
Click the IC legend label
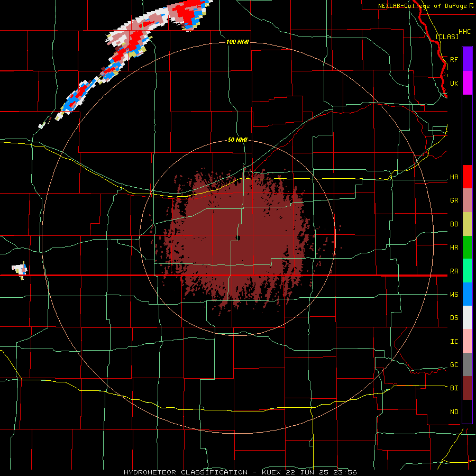coord(454,342)
